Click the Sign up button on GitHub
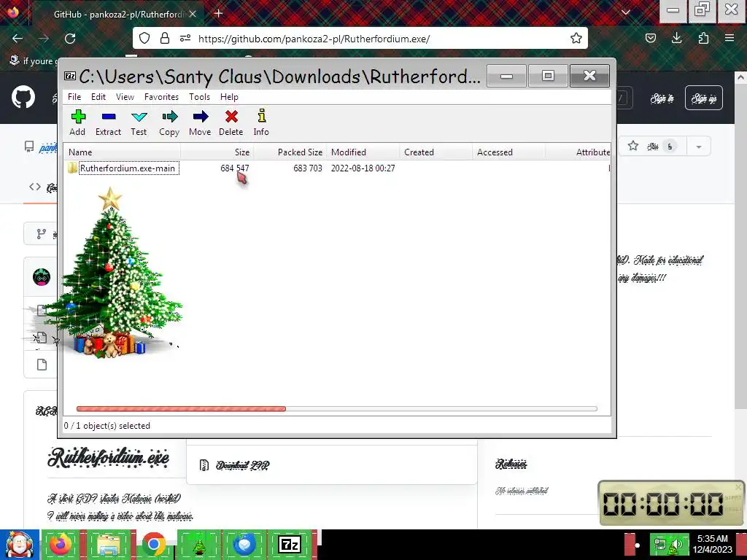 (704, 98)
